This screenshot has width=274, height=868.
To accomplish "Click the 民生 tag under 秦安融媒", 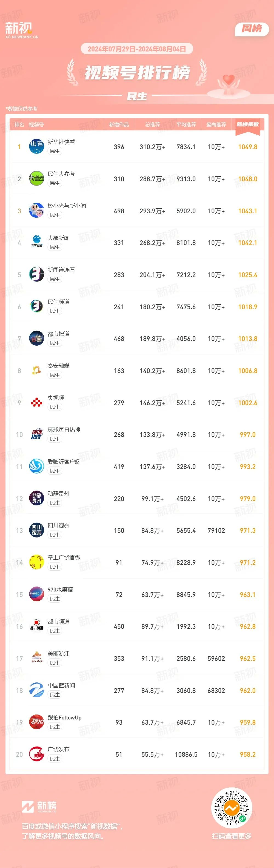I will click(55, 375).
